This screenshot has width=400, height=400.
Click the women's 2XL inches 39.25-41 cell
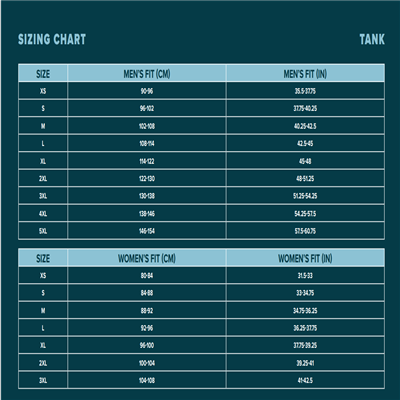305,363
